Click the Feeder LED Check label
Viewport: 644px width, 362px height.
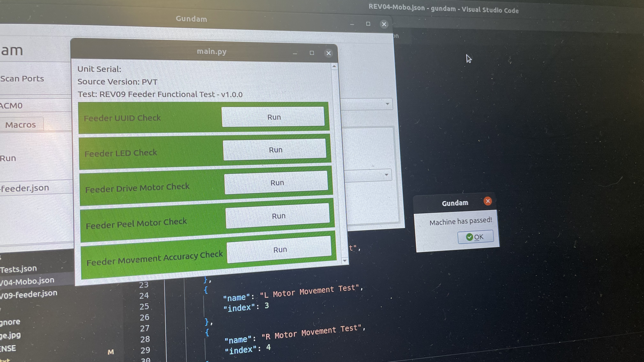[121, 153]
